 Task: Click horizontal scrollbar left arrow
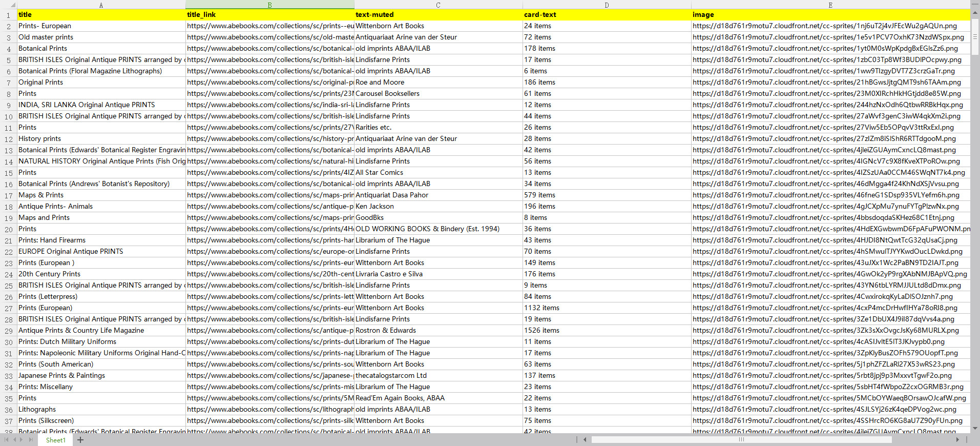point(585,439)
